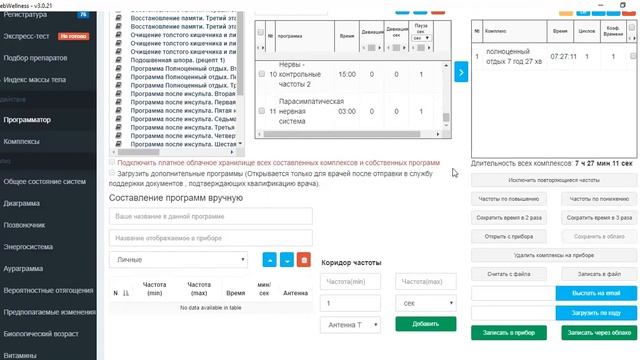This screenshot has width=640, height=360.
Task: Click Частота(min) corridor input
Action: (x=350, y=282)
